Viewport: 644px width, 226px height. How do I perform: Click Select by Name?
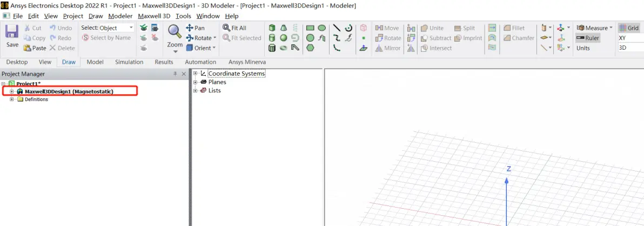click(106, 38)
